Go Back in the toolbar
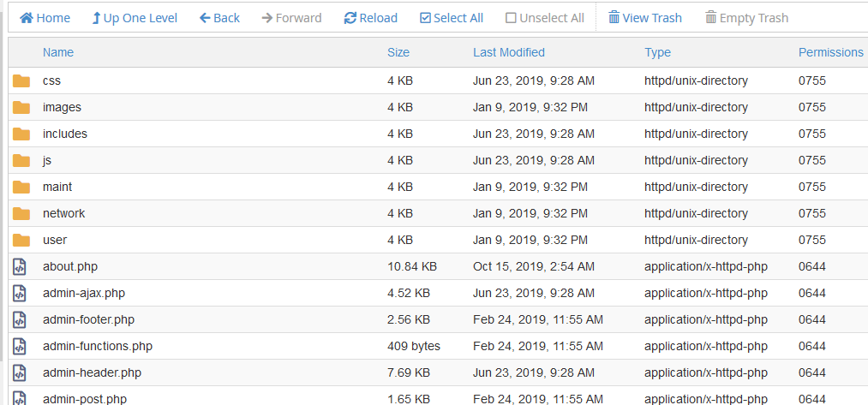The width and height of the screenshot is (868, 405). pyautogui.click(x=219, y=18)
